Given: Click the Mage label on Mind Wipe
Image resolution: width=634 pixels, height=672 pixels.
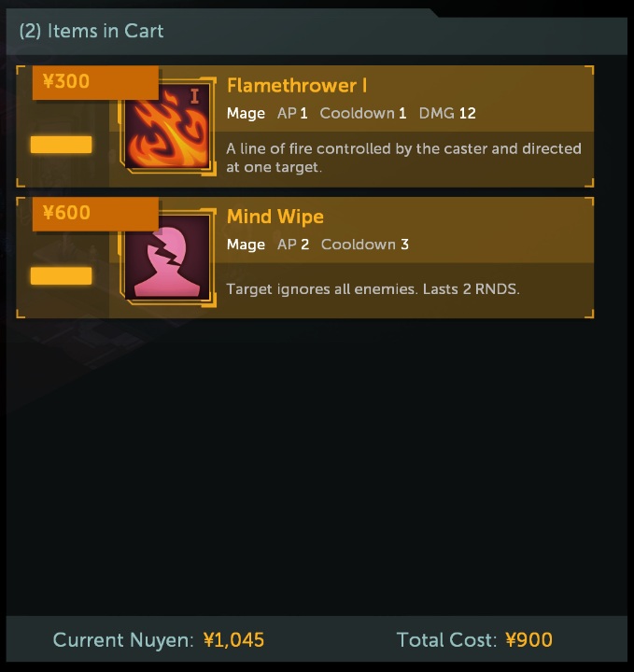Looking at the screenshot, I should [x=246, y=245].
